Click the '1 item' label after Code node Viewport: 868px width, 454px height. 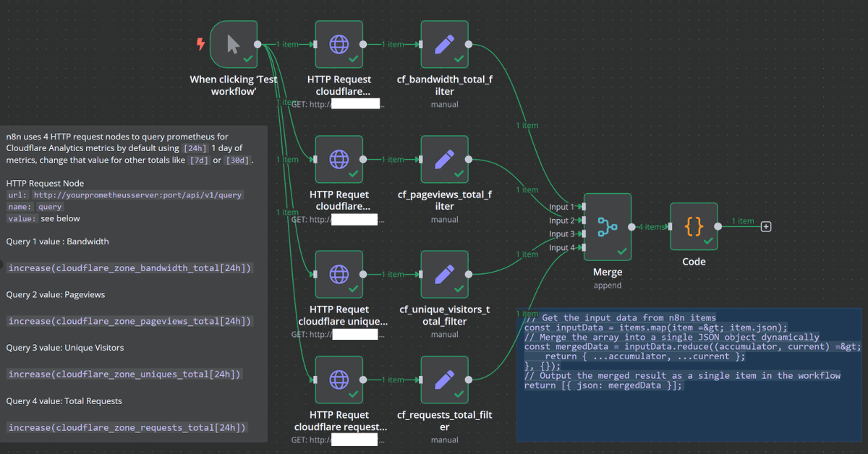[742, 221]
